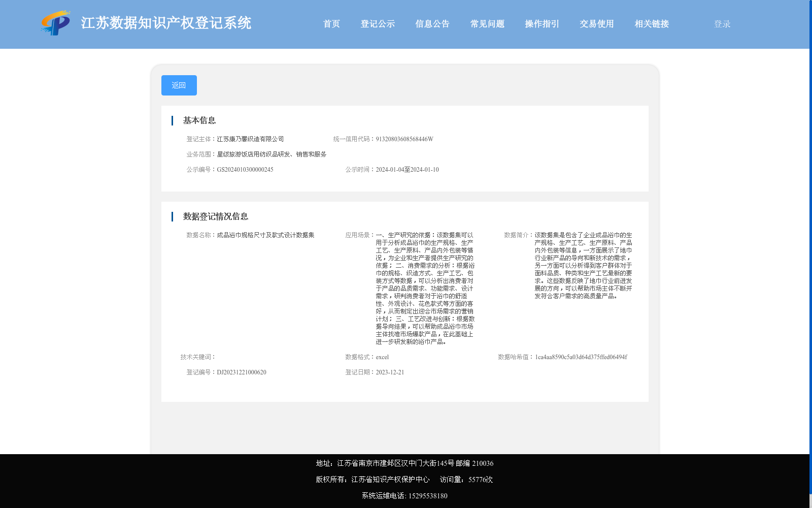Click the visit count 55776次
812x508 pixels.
coord(481,480)
